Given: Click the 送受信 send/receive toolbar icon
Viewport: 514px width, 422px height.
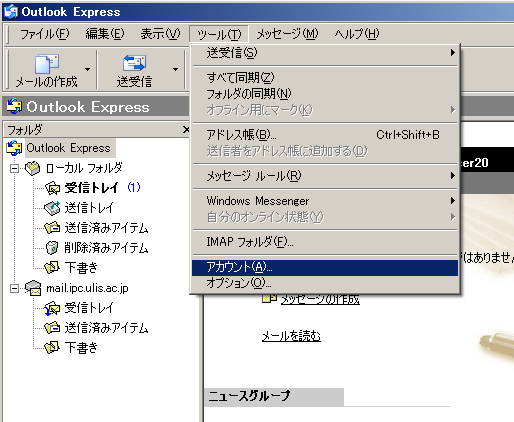Looking at the screenshot, I should (x=134, y=63).
